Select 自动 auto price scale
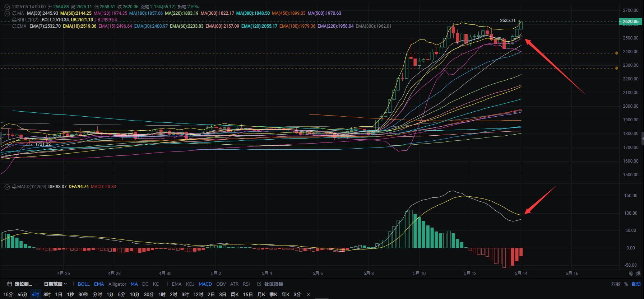The height and width of the screenshot is (299, 644). pyautogui.click(x=636, y=284)
